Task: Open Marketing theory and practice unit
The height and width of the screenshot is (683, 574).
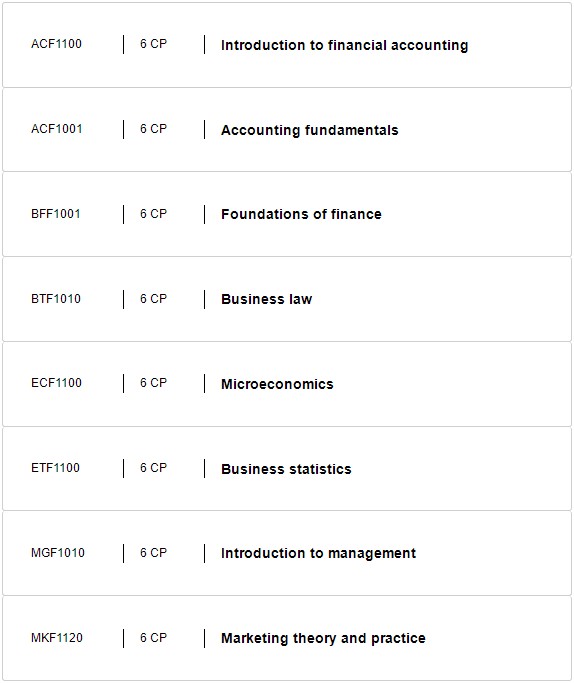Action: point(323,638)
